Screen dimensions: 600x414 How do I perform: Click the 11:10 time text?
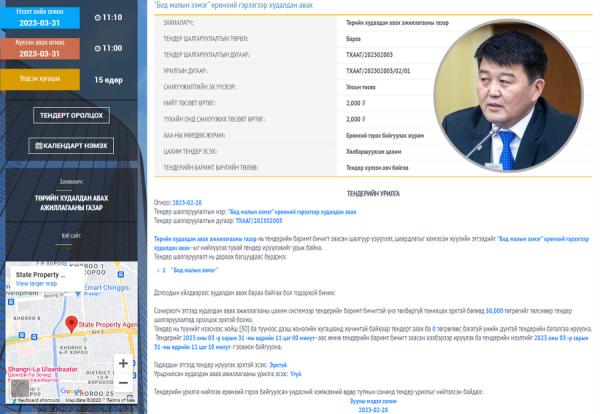pos(112,18)
